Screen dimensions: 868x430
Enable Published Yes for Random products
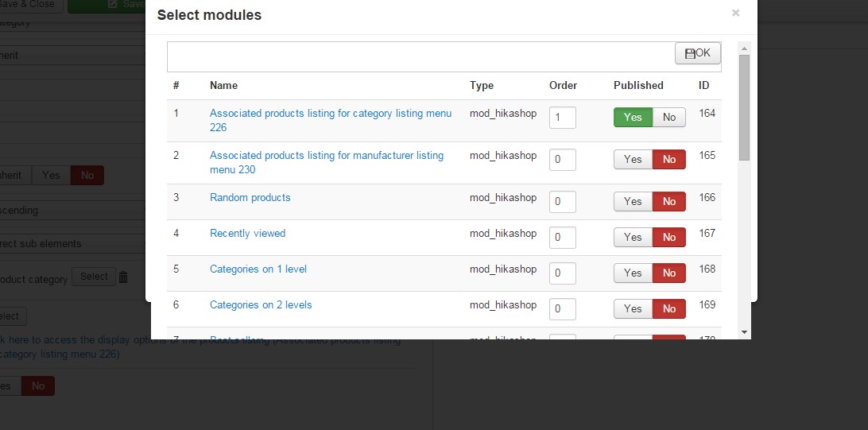click(633, 202)
